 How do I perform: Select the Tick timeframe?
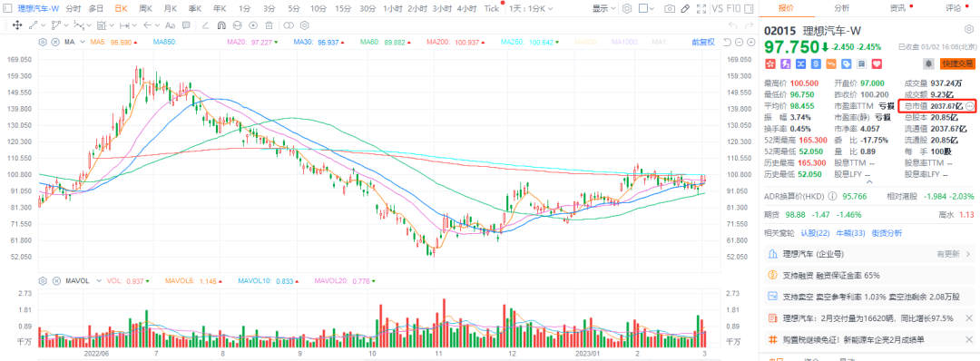(x=492, y=9)
